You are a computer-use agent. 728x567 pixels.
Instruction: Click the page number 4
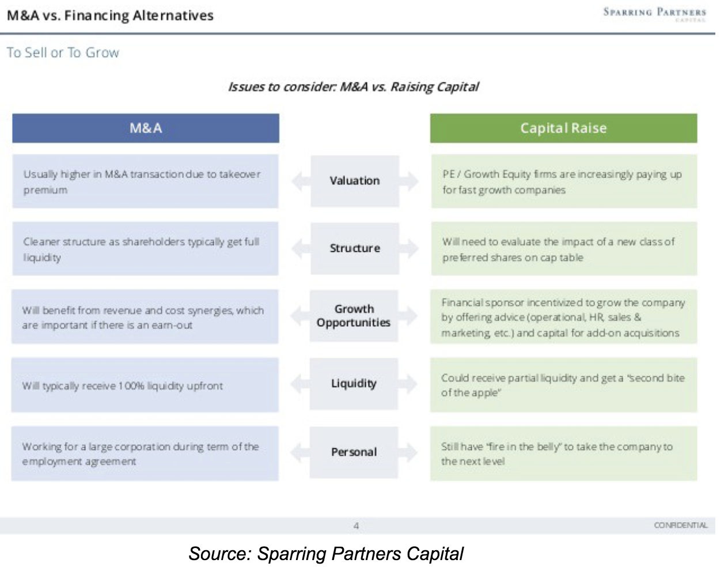click(x=356, y=526)
